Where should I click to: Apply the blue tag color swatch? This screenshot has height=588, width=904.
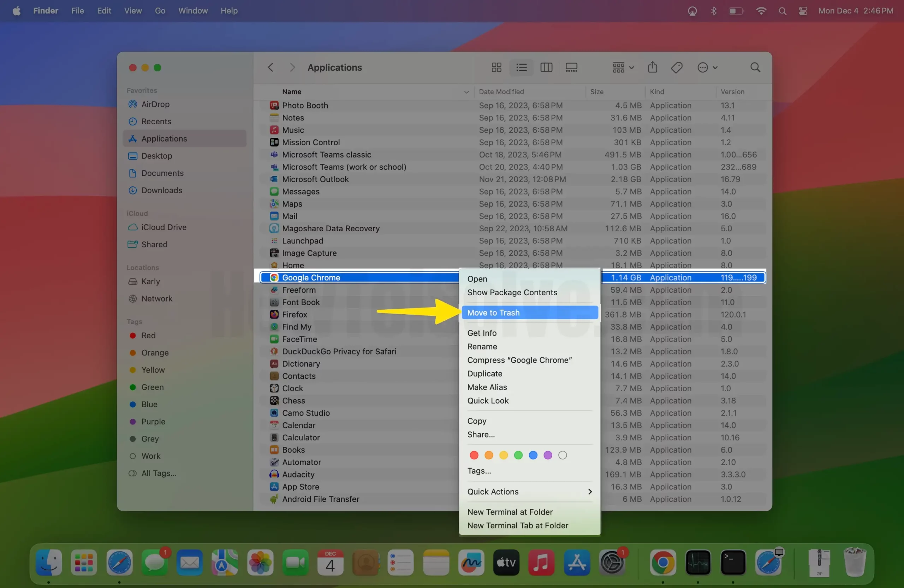click(x=533, y=455)
